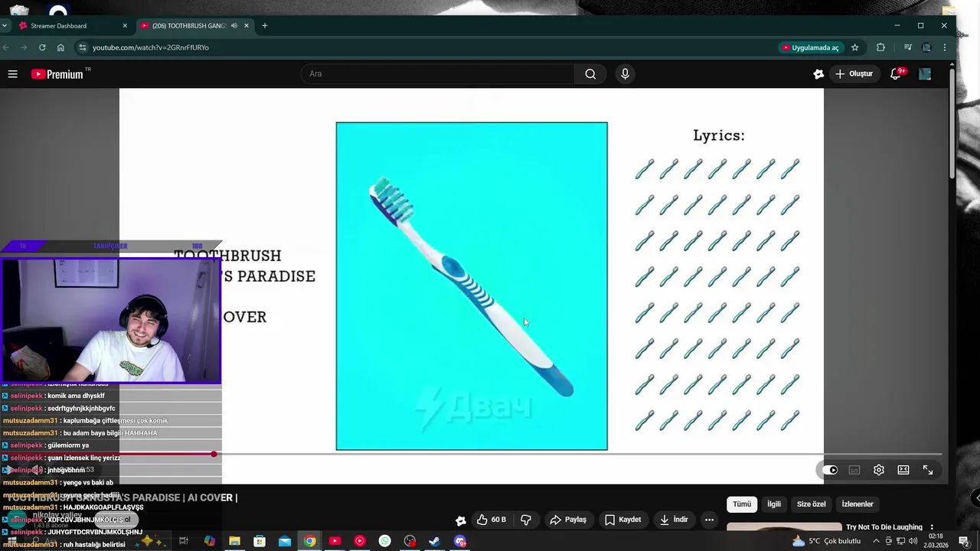This screenshot has height=551, width=980.
Task: Open Chrome media controls icon
Action: pyautogui.click(x=908, y=47)
